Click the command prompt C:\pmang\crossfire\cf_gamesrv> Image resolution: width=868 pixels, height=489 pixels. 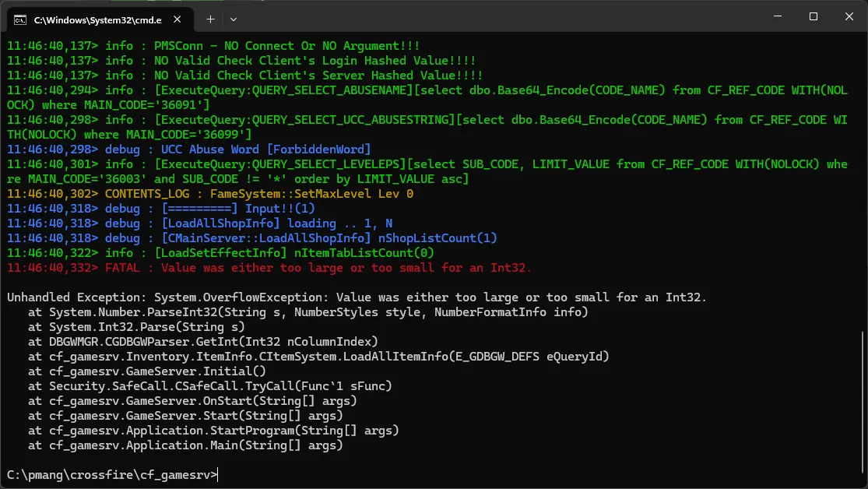(x=112, y=475)
